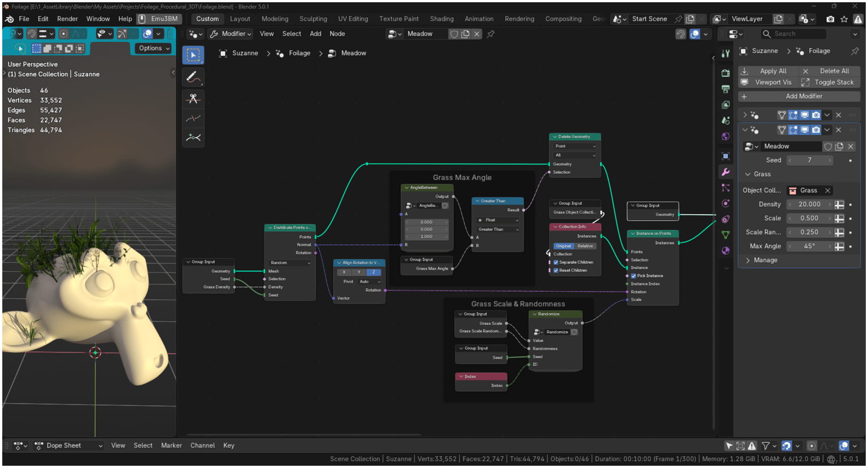Adjust the Density value slider in Grass panel
Viewport: 868px width, 468px height.
(x=810, y=204)
